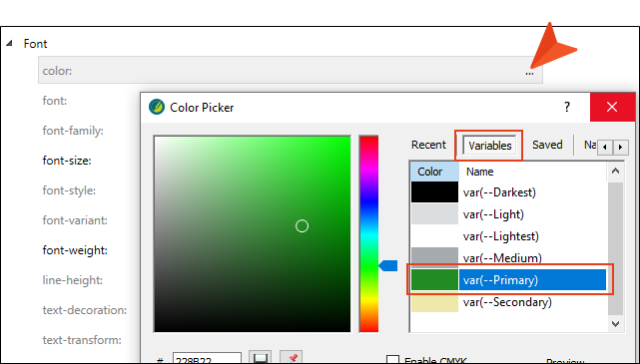Image resolution: width=640 pixels, height=364 pixels.
Task: Enable the CMYK checkbox
Action: pos(392,360)
